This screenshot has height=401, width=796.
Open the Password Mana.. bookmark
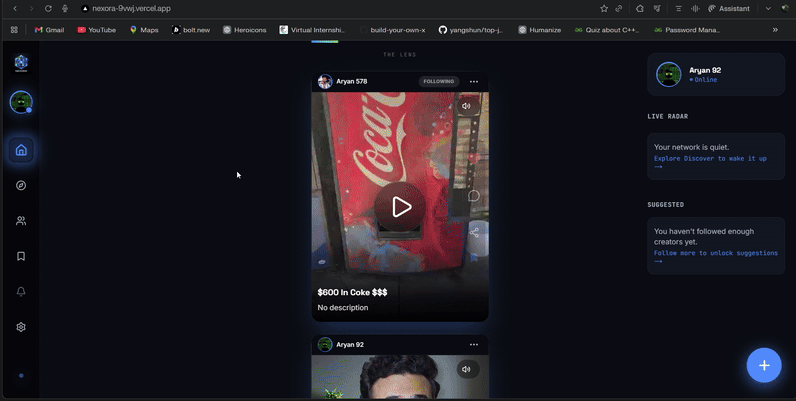tap(687, 30)
